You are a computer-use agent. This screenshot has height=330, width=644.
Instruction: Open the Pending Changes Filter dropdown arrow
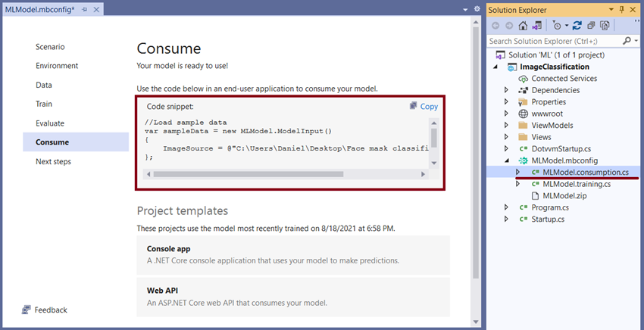567,26
